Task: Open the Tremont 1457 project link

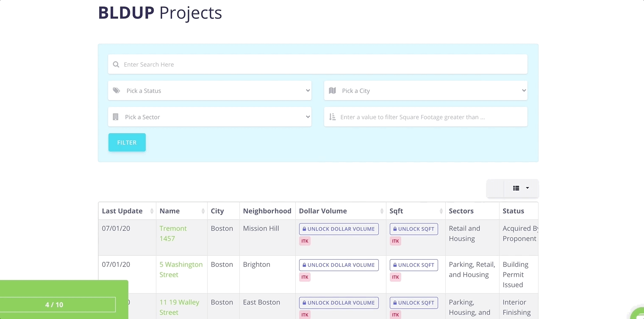Action: (173, 233)
